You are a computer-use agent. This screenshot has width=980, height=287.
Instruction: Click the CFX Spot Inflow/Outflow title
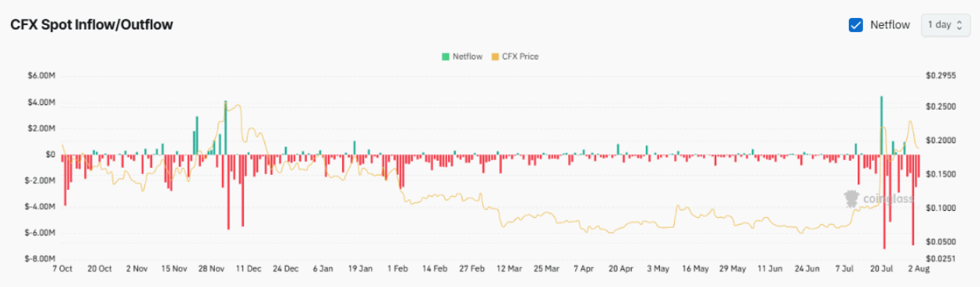coord(92,24)
